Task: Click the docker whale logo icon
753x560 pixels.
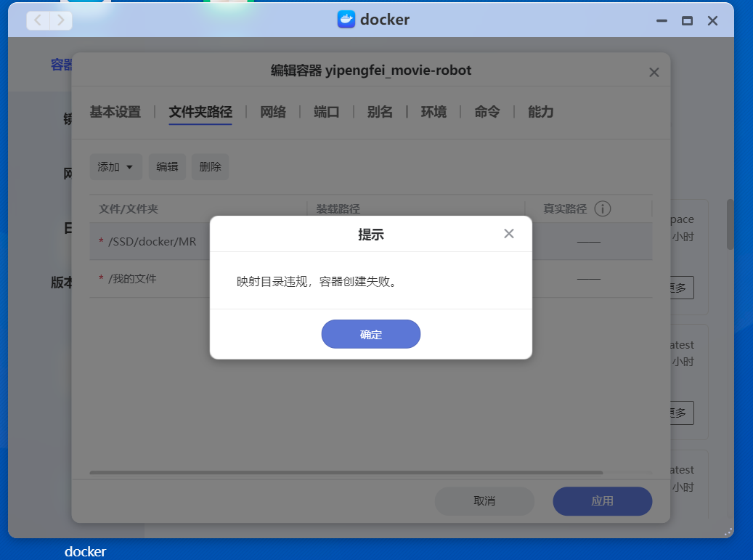Action: click(x=346, y=20)
